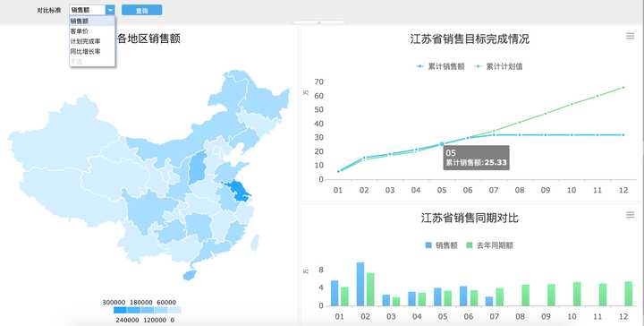Select 销售额 option in dropdown list
The height and width of the screenshot is (326, 644).
click(x=92, y=21)
